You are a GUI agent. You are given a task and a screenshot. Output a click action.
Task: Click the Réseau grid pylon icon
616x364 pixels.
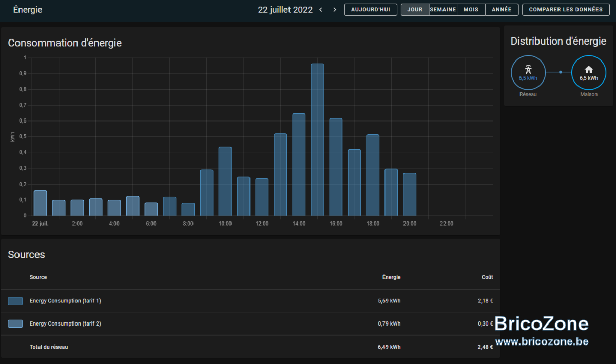(x=528, y=69)
